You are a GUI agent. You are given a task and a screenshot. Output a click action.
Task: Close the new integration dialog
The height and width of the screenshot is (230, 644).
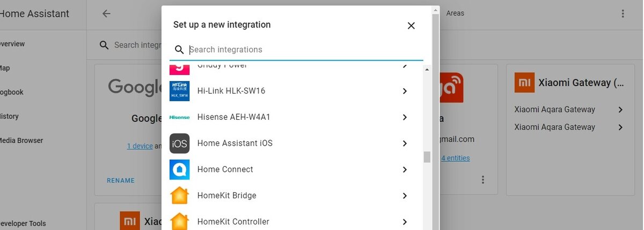(x=411, y=25)
